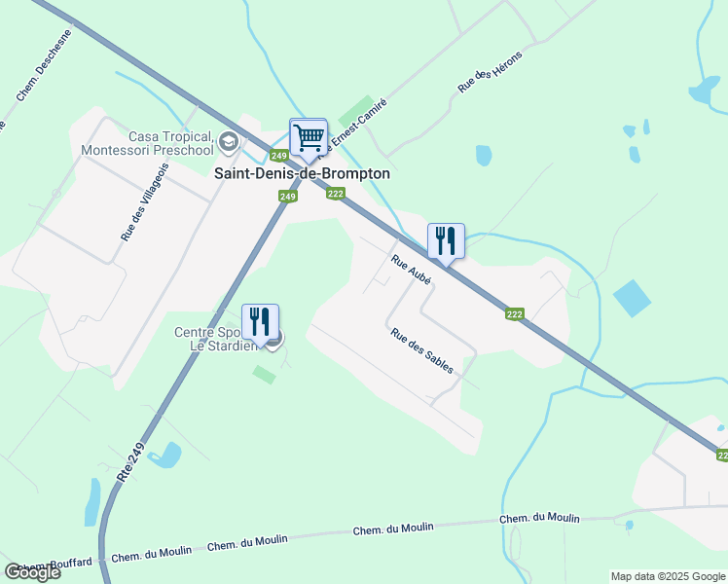728x584 pixels.
Task: Select Saint-Denis-de-Brompton town label
Action: point(302,173)
